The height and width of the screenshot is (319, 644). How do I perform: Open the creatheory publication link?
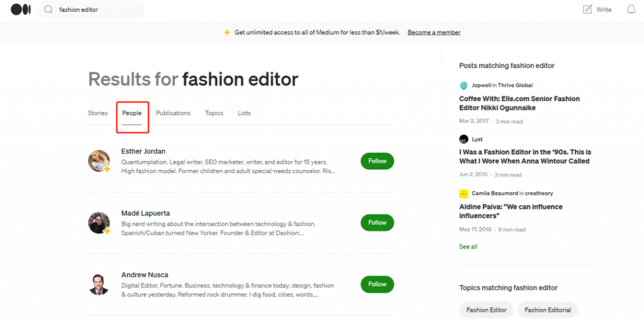coord(538,193)
